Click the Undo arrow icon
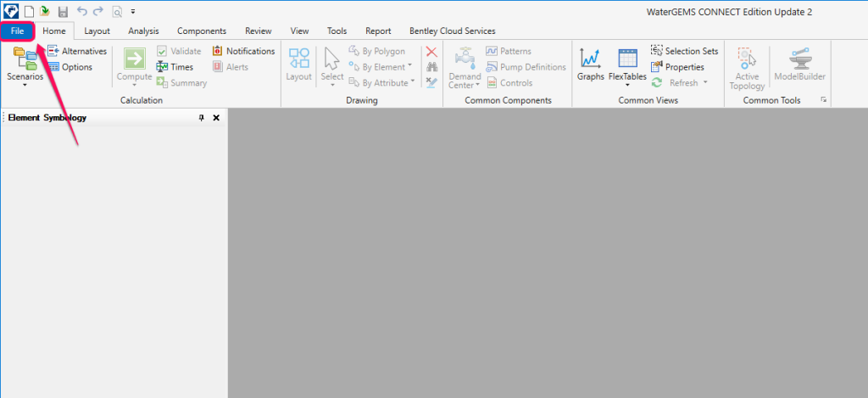 point(81,10)
